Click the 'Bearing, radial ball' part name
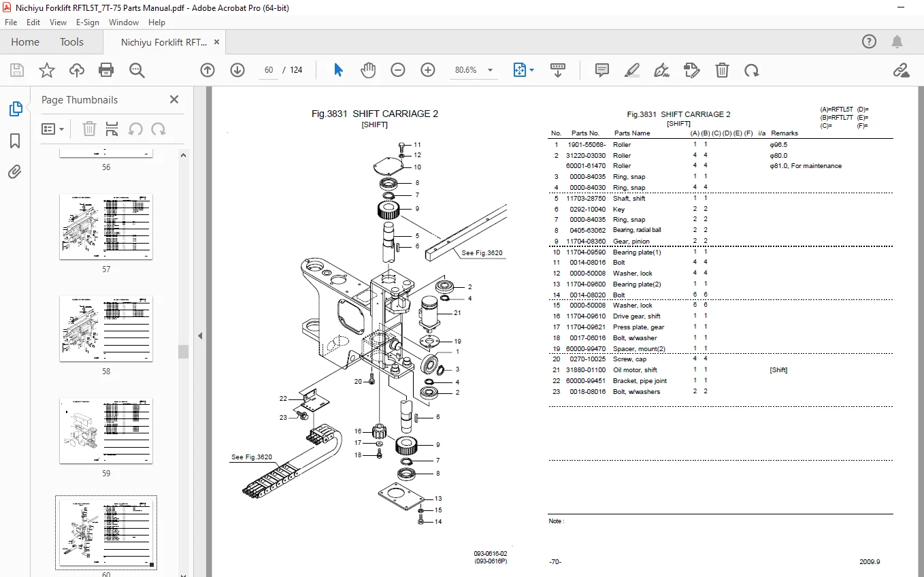The width and height of the screenshot is (924, 577). pos(637,230)
